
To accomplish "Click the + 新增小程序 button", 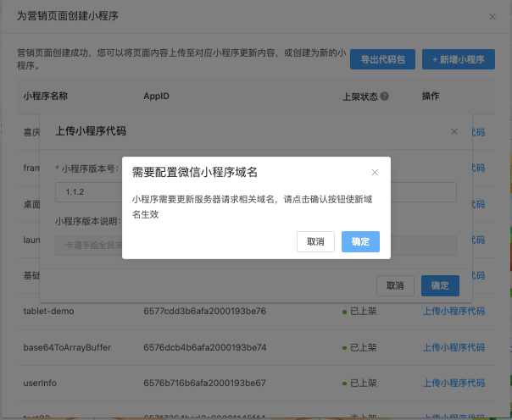I will [x=458, y=59].
